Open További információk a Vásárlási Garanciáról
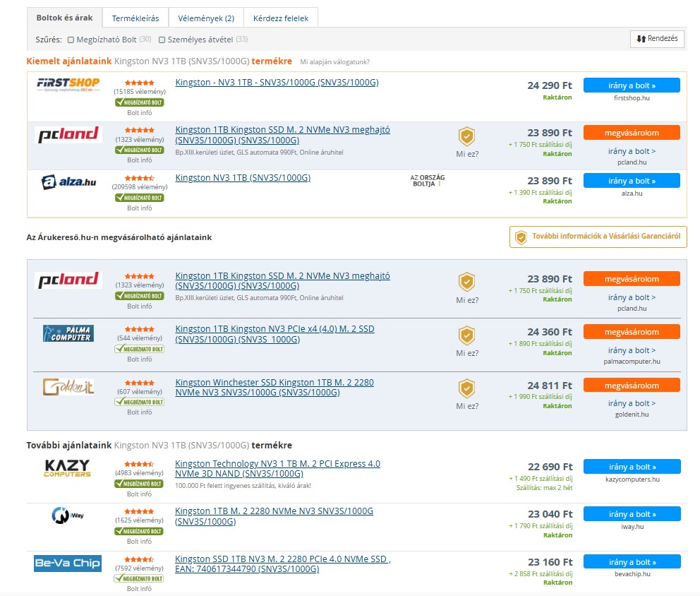This screenshot has width=700, height=596. (598, 237)
